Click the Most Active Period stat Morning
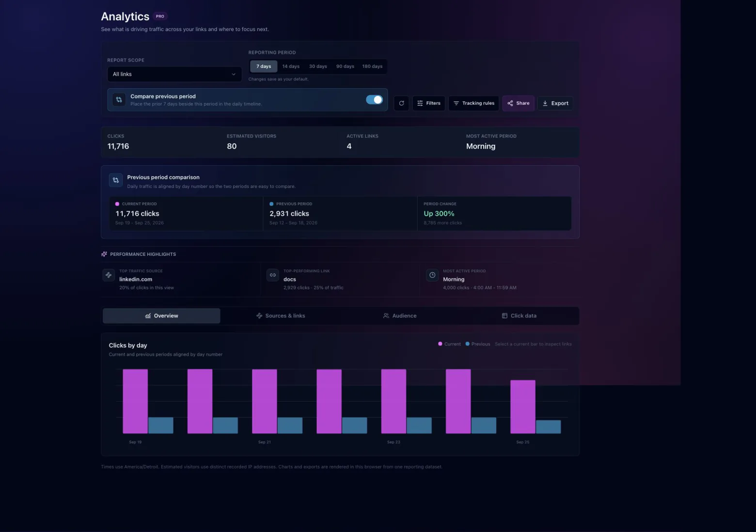Screen dimensions: 756x532 pyautogui.click(x=481, y=146)
